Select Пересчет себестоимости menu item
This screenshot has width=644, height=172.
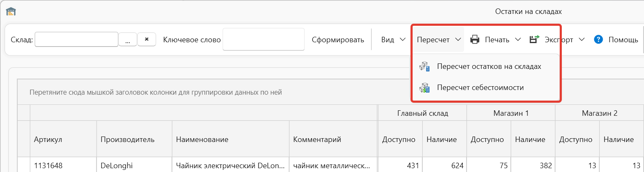coord(486,88)
